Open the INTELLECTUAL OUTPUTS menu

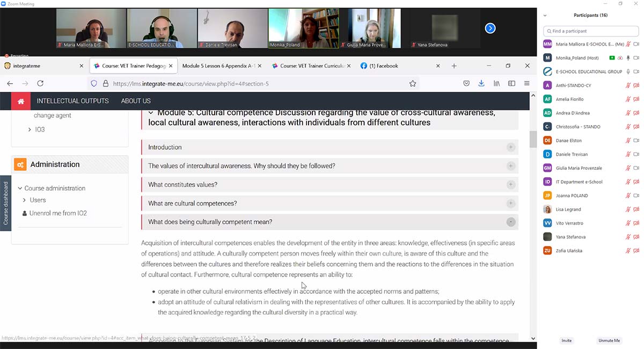[72, 101]
